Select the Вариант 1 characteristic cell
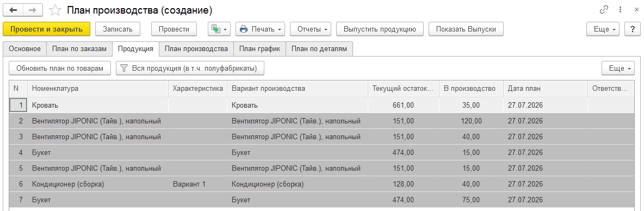The width and height of the screenshot is (644, 211). tap(197, 184)
